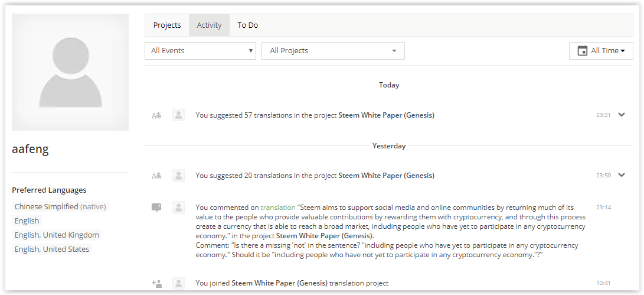Click the aafeng username
This screenshot has width=644, height=295.
pos(30,148)
